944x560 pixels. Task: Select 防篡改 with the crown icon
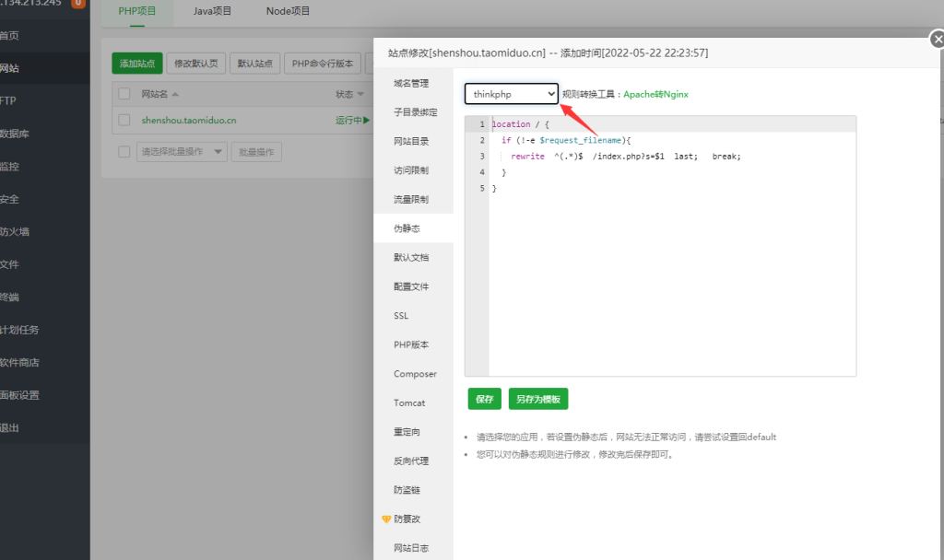pyautogui.click(x=409, y=519)
